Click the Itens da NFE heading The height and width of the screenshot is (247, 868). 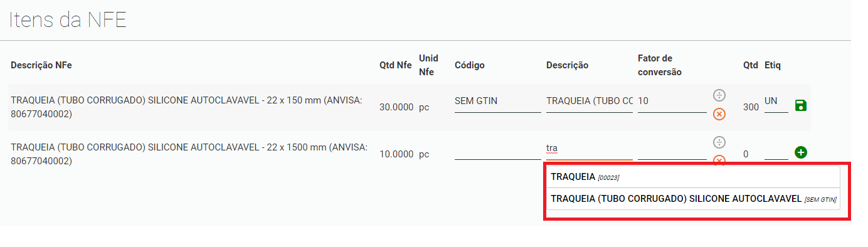click(68, 20)
